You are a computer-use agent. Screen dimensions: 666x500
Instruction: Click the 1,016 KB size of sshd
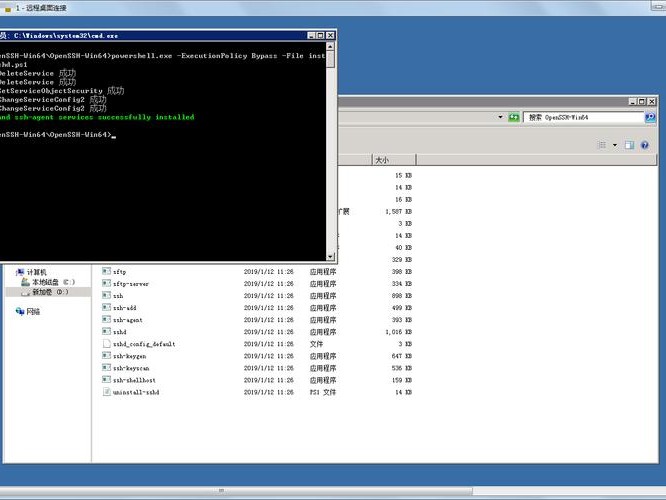click(x=398, y=332)
